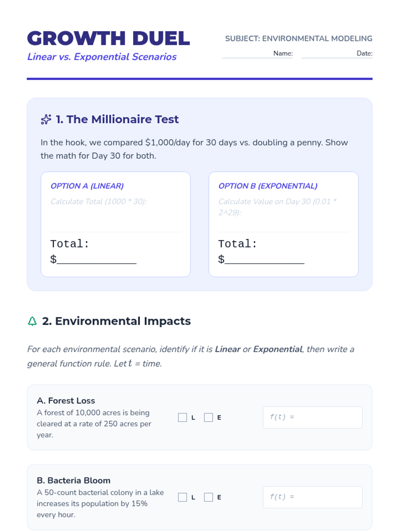Image resolution: width=399 pixels, height=532 pixels.
Task: Click the Option B calculation text area
Action: (284, 212)
